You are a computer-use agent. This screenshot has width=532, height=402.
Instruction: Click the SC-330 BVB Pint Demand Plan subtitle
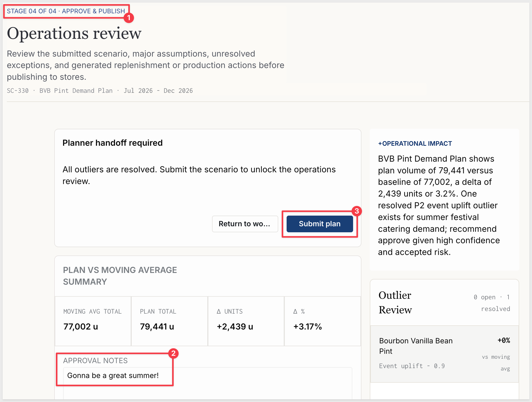pos(100,91)
